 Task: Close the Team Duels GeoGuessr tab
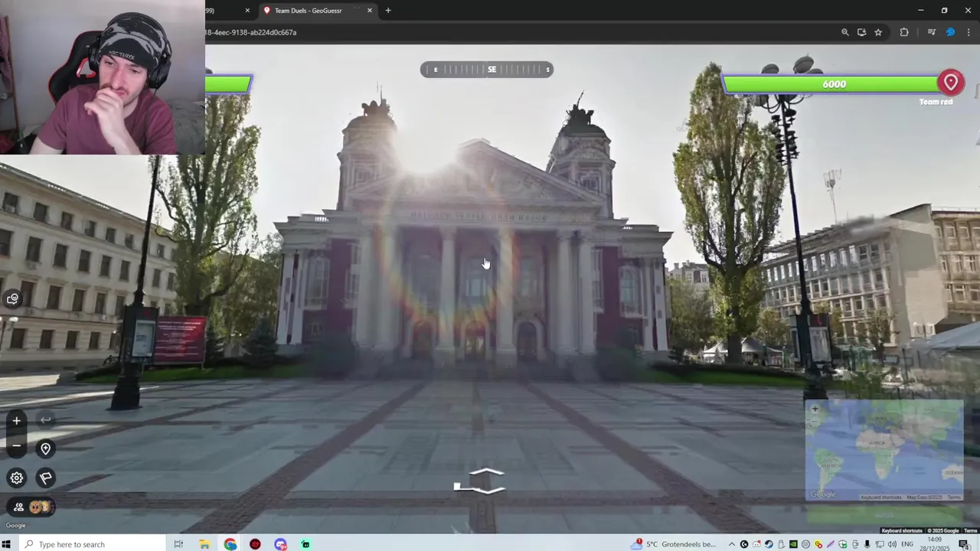point(370,11)
